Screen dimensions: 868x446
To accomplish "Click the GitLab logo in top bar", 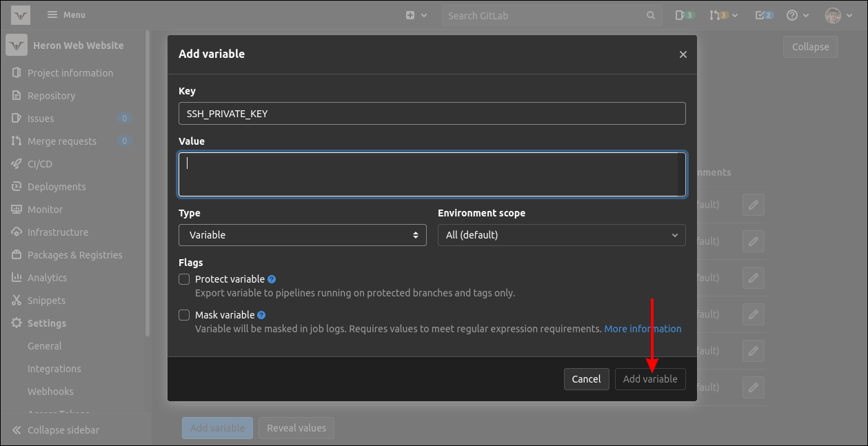I will (x=21, y=15).
